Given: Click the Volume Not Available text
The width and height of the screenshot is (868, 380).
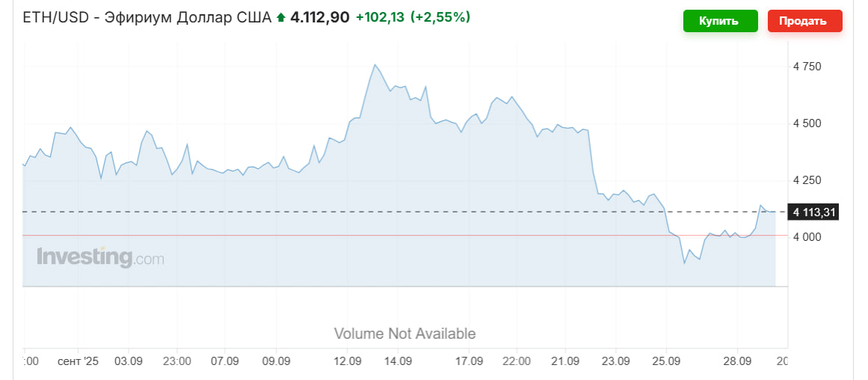Looking at the screenshot, I should click(x=404, y=334).
